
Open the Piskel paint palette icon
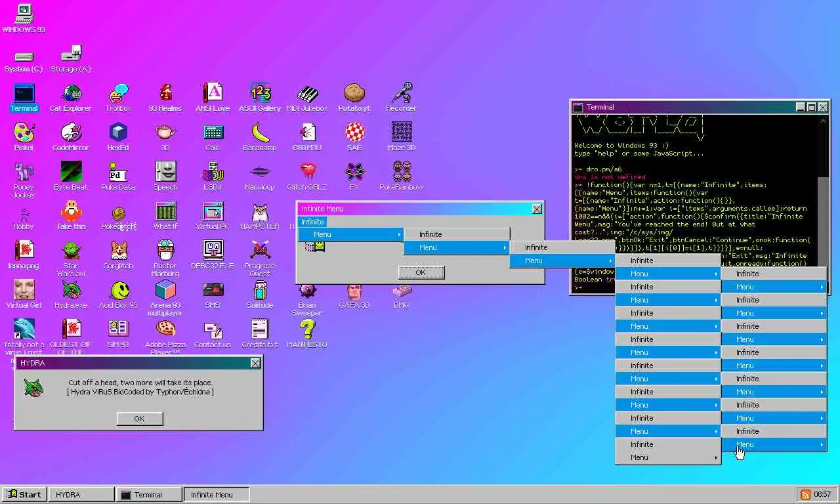[x=24, y=136]
